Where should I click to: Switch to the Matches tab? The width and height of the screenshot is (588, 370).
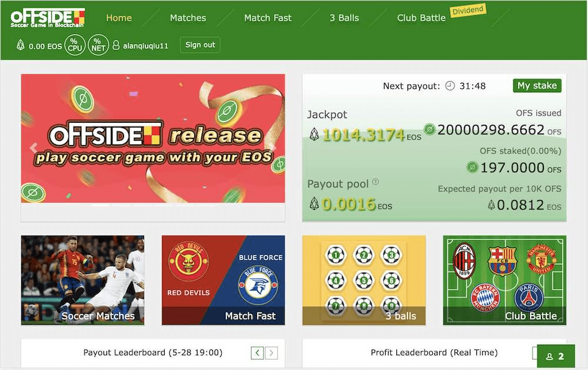(188, 18)
